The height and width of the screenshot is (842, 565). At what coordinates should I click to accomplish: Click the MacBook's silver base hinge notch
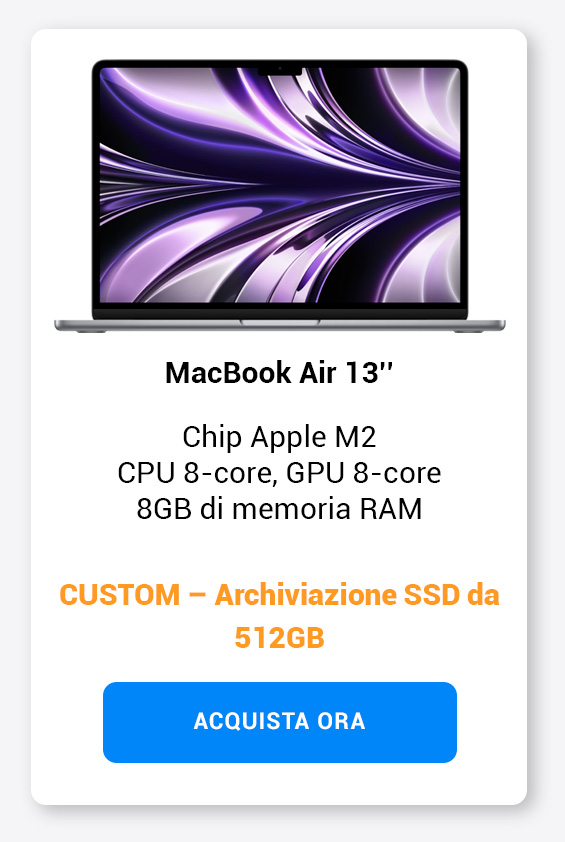(280, 323)
